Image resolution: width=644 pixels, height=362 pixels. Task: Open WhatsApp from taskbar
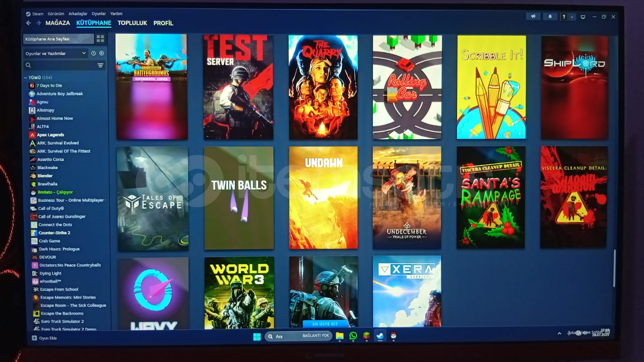353,336
